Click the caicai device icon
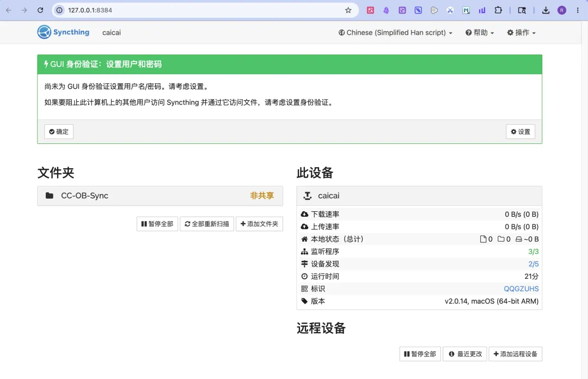The width and height of the screenshot is (588, 379). [x=308, y=195]
